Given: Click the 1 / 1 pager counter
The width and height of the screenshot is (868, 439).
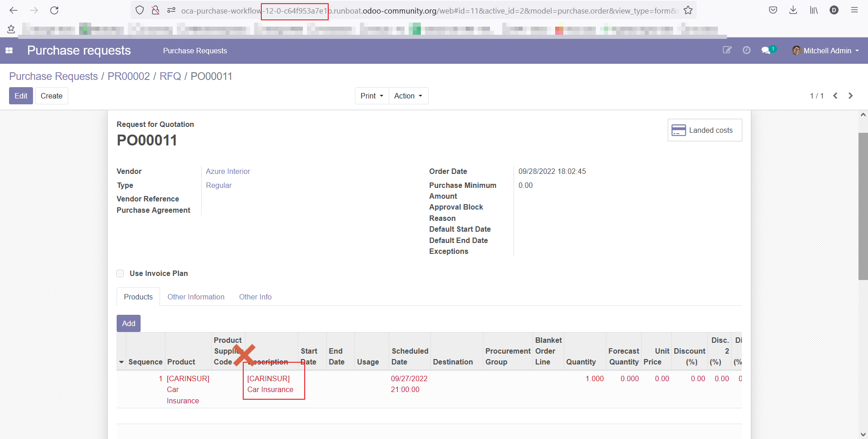Looking at the screenshot, I should pyautogui.click(x=816, y=96).
